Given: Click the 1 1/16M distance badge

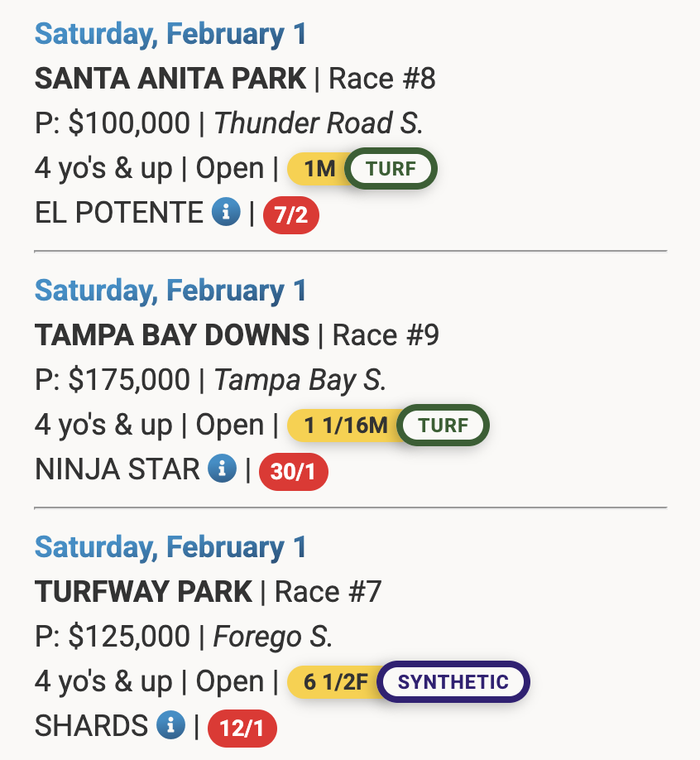Looking at the screenshot, I should coord(343,426).
